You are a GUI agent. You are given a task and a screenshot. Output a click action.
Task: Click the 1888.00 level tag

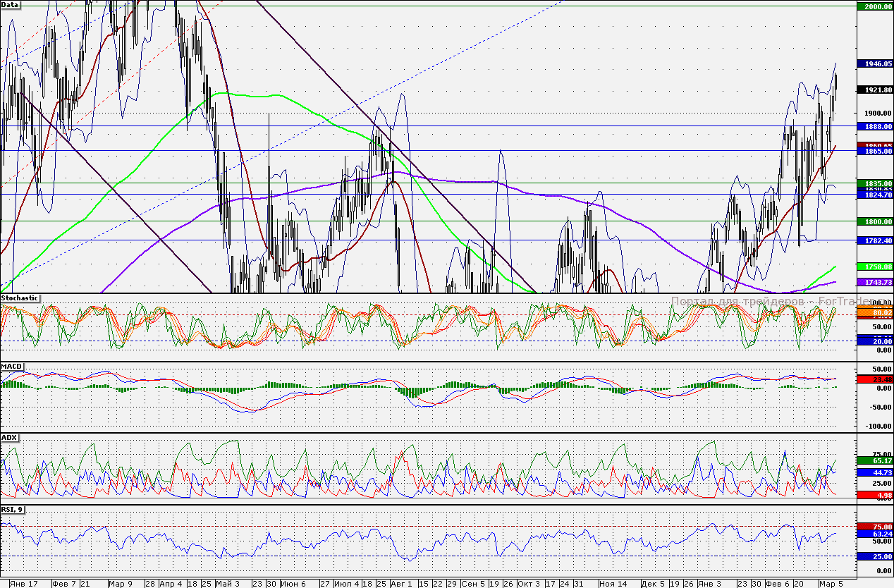coord(874,126)
